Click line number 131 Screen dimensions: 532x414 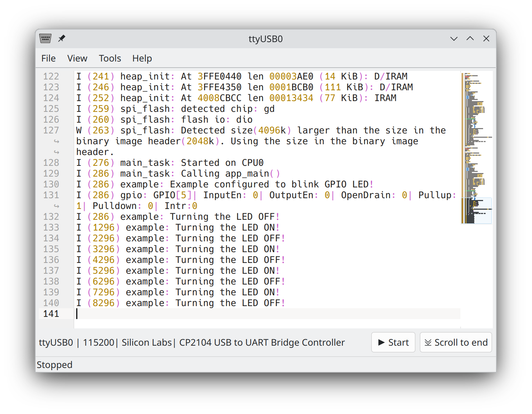click(x=51, y=195)
